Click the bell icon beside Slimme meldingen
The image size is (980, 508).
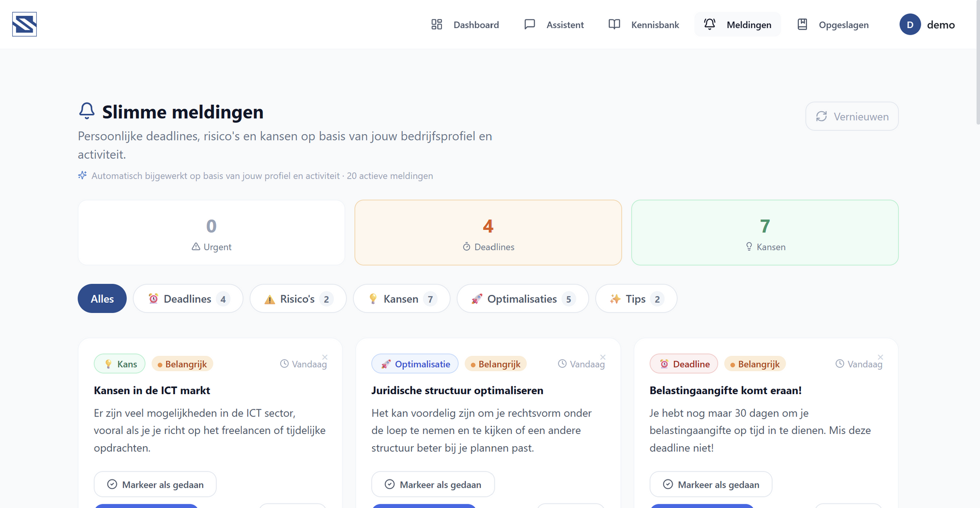[x=87, y=111]
